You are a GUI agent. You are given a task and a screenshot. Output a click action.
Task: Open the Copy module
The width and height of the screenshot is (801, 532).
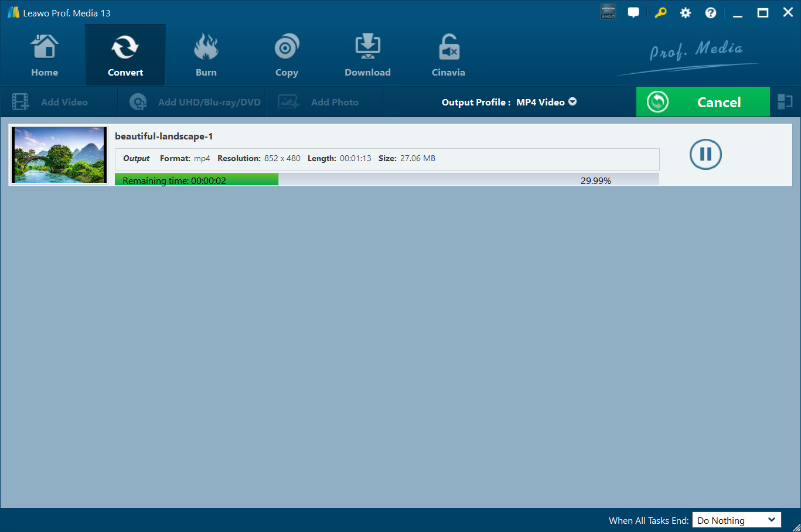click(x=287, y=55)
